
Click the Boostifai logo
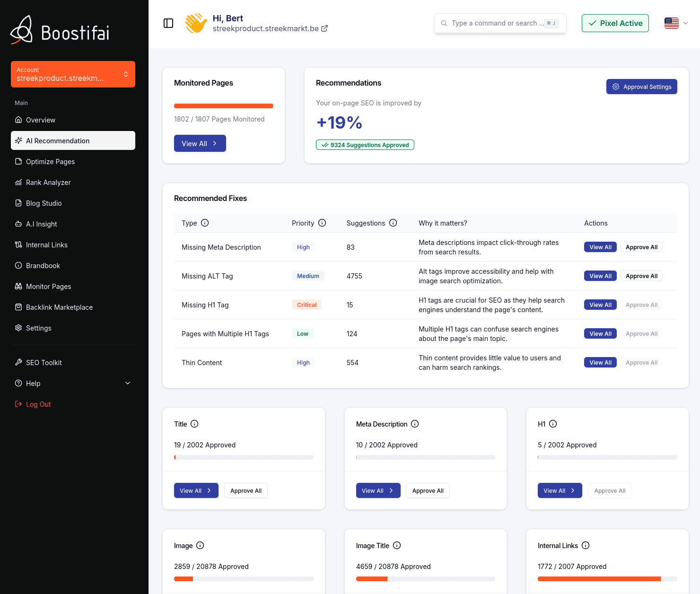pyautogui.click(x=60, y=30)
